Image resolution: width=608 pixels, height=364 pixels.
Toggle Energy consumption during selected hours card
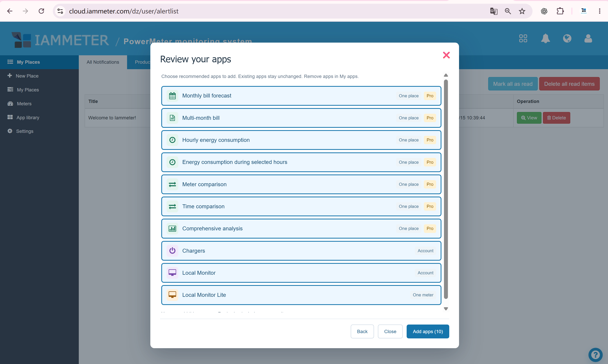pos(301,162)
